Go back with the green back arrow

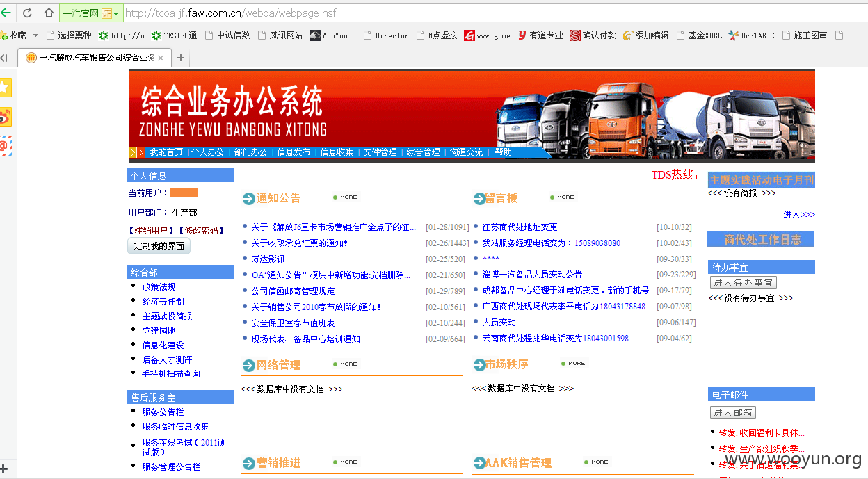[x=6, y=13]
